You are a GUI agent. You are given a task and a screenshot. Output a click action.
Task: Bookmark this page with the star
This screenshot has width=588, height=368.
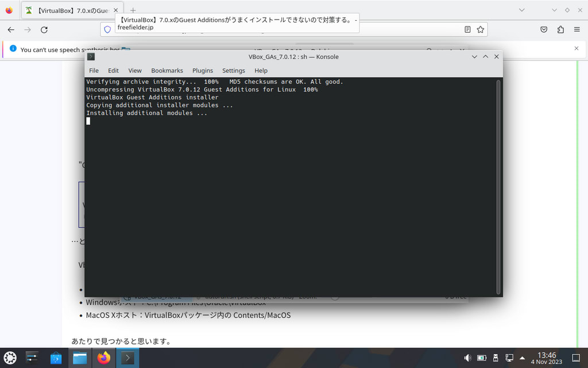point(481,30)
